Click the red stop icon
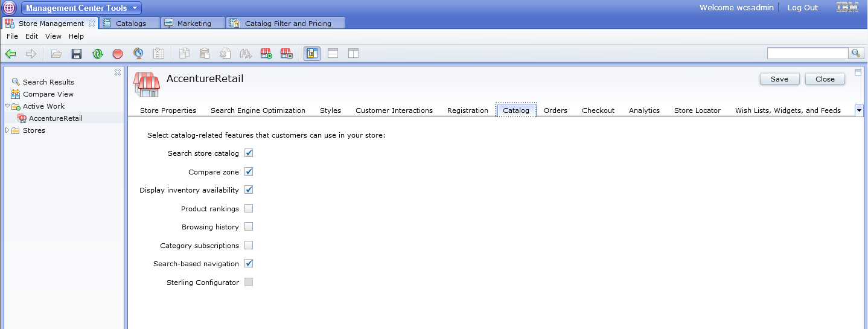 (x=118, y=54)
